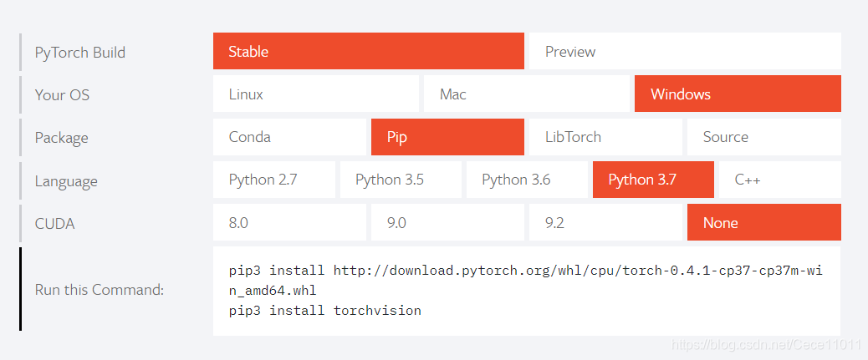This screenshot has height=360, width=868.
Task: Pick the Pip package option
Action: [x=447, y=137]
